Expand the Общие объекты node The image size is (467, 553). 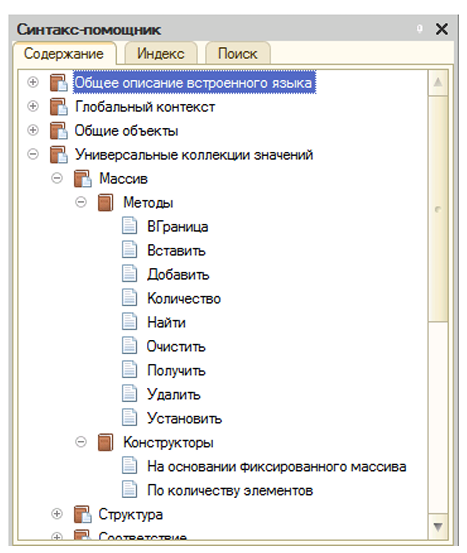click(x=33, y=130)
